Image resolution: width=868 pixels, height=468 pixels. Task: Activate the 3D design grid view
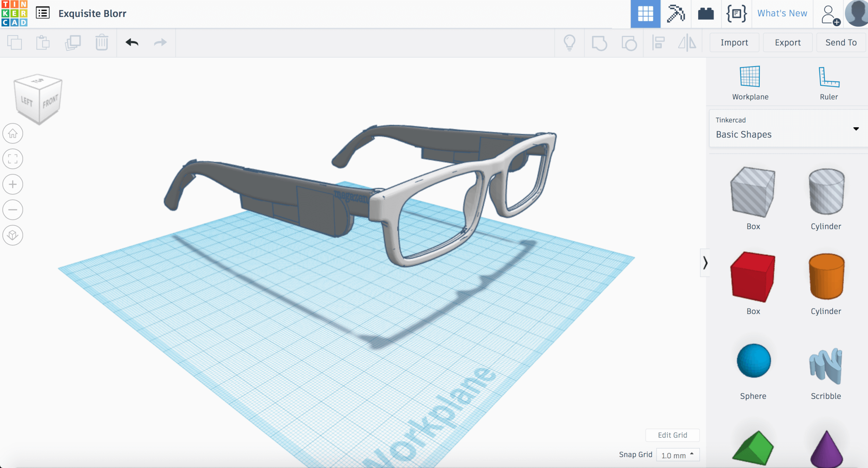pyautogui.click(x=645, y=14)
